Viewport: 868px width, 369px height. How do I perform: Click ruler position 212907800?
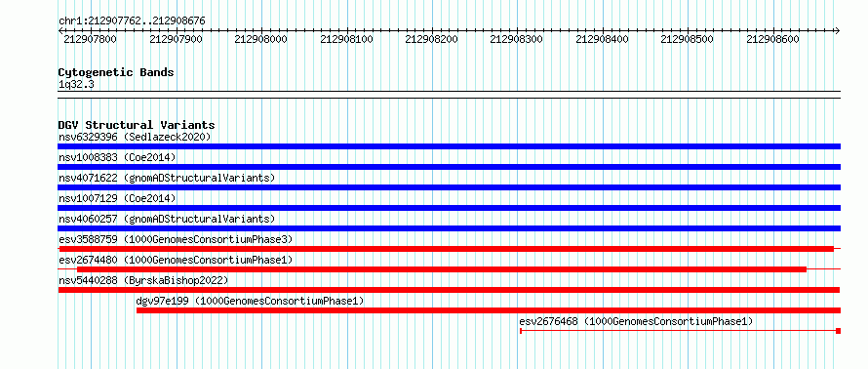point(91,39)
